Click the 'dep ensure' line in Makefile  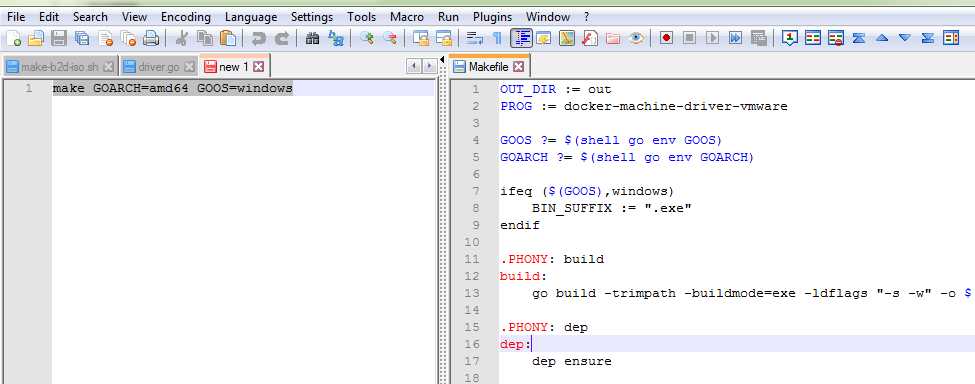571,361
